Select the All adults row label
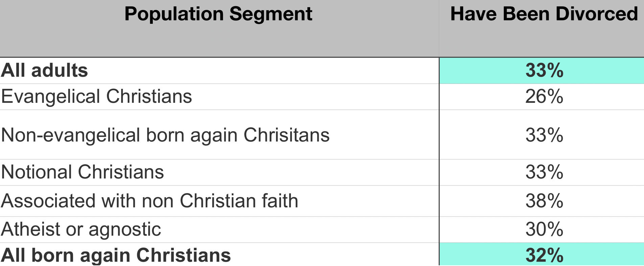This screenshot has height=266, width=644. 44,70
